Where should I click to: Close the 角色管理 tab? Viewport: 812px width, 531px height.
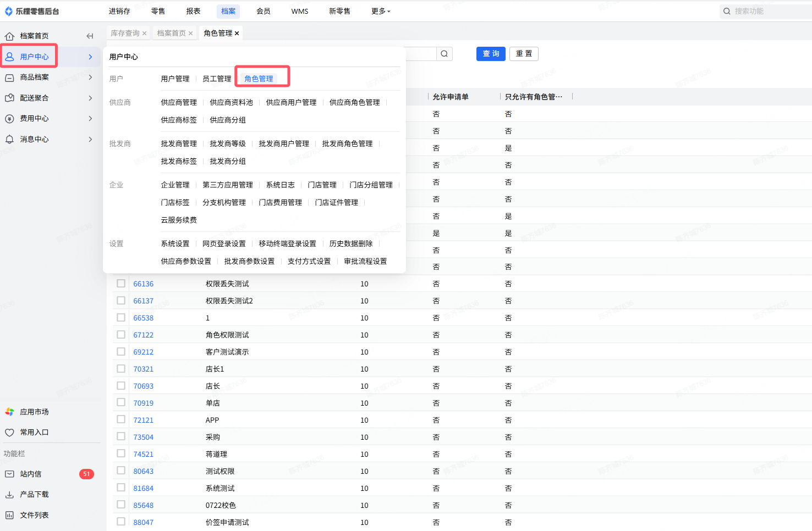237,34
